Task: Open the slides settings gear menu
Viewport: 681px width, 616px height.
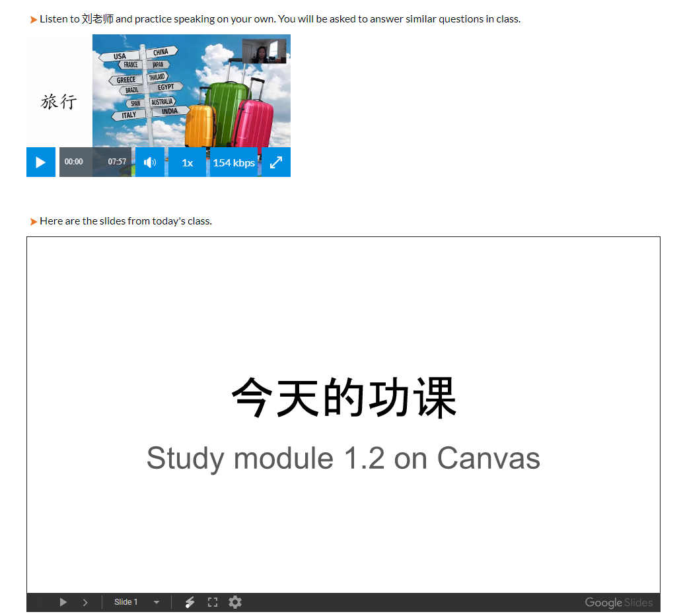Action: point(235,602)
